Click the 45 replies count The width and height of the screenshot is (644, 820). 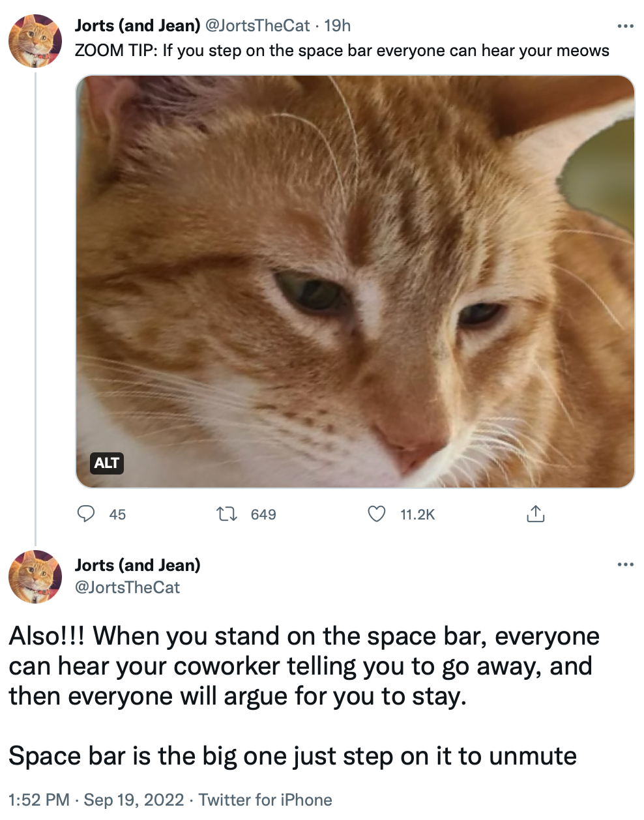coord(117,515)
